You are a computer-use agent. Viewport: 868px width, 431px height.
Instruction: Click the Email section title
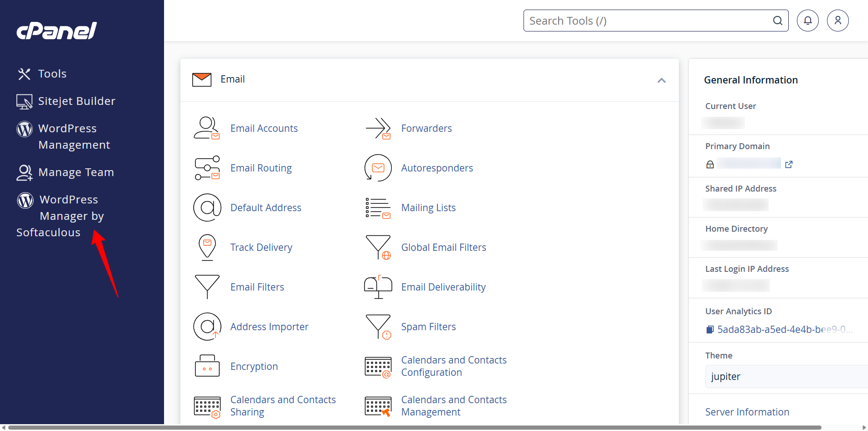pos(232,79)
